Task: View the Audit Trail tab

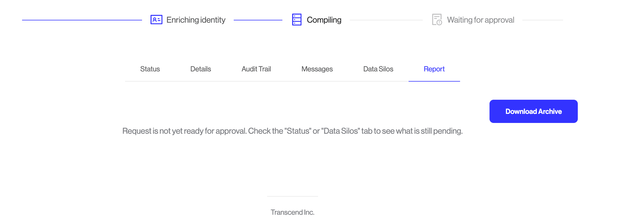Action: pyautogui.click(x=256, y=69)
